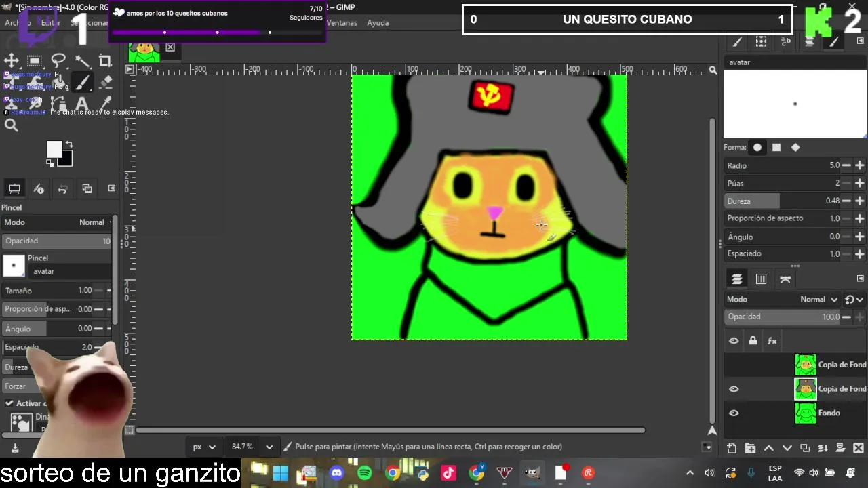Switch to the Paths tab
The height and width of the screenshot is (488, 868).
(x=785, y=279)
